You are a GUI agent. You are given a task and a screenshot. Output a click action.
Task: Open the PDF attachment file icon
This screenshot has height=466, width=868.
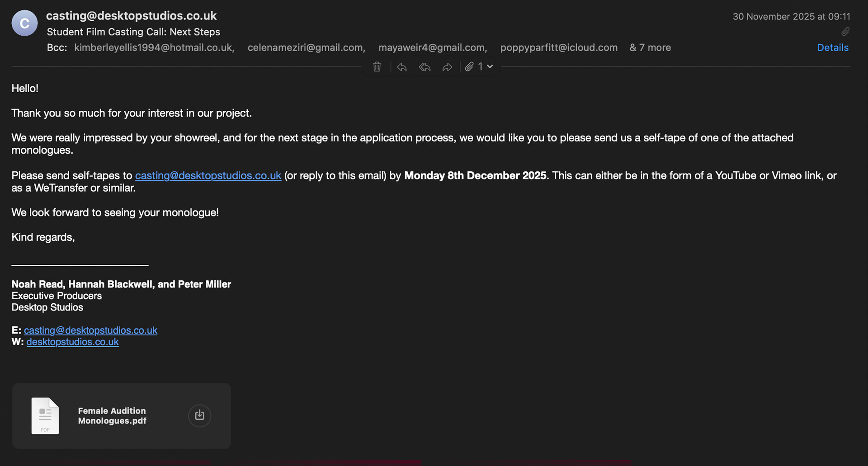[45, 416]
